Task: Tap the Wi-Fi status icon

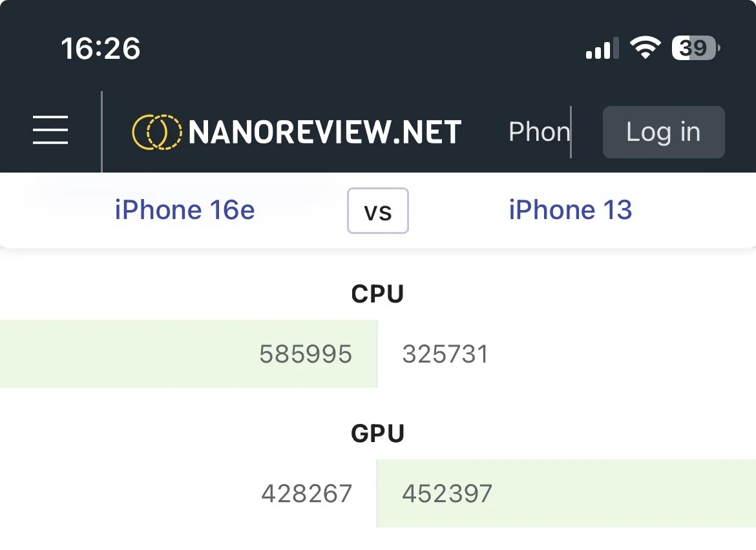Action: pos(644,48)
